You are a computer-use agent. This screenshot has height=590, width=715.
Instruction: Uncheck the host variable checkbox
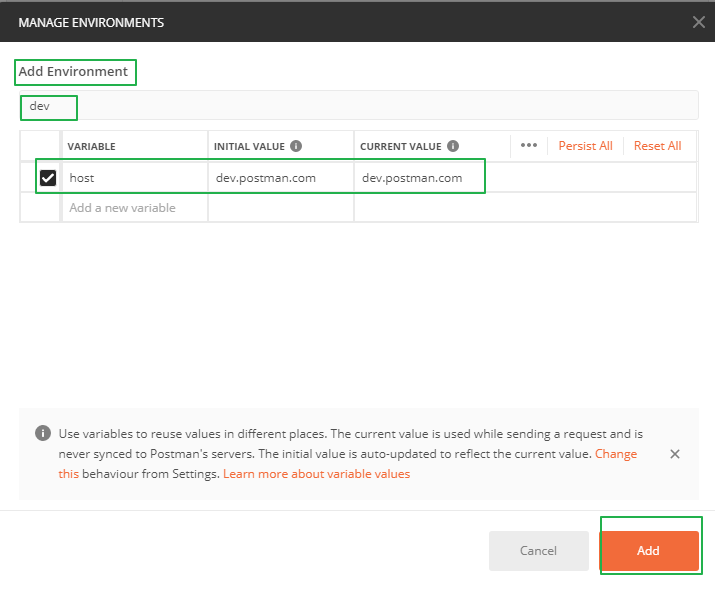[48, 178]
